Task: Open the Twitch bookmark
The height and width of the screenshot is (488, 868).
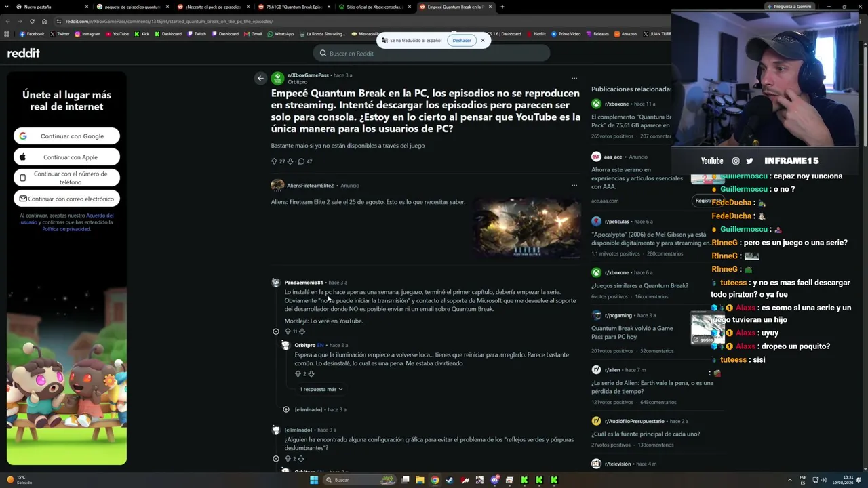Action: [x=197, y=34]
